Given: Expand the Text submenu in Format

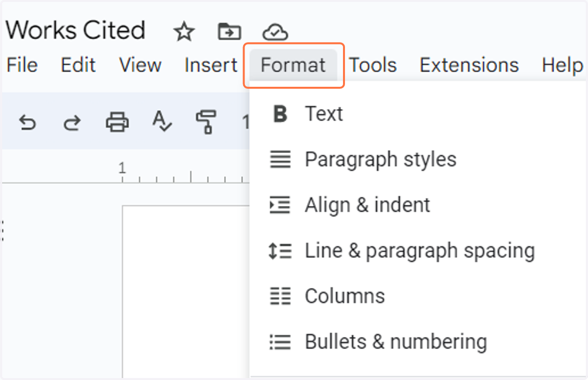Looking at the screenshot, I should (419, 114).
